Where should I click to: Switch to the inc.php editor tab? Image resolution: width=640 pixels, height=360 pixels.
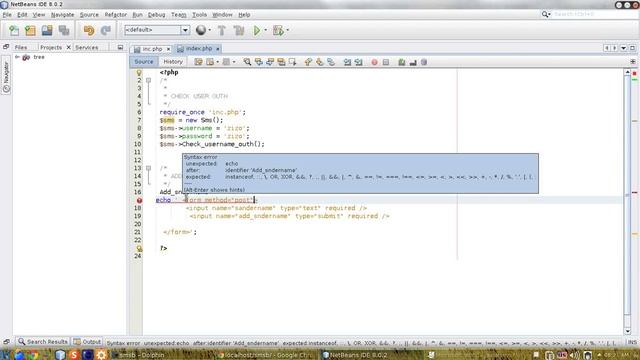point(152,49)
